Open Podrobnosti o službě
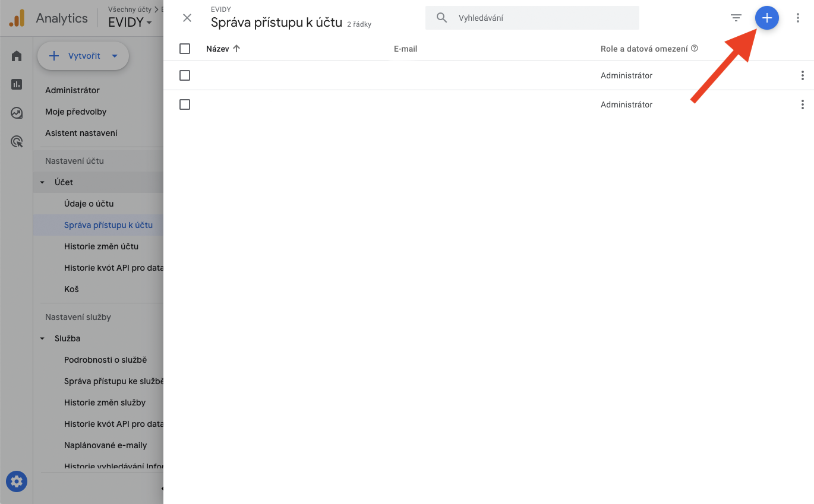This screenshot has width=814, height=504. pyautogui.click(x=106, y=360)
